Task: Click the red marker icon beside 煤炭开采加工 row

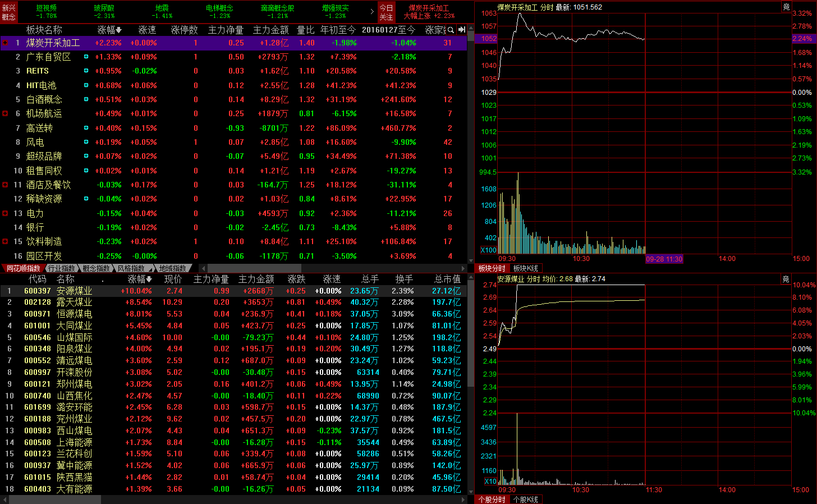Action: (x=5, y=43)
